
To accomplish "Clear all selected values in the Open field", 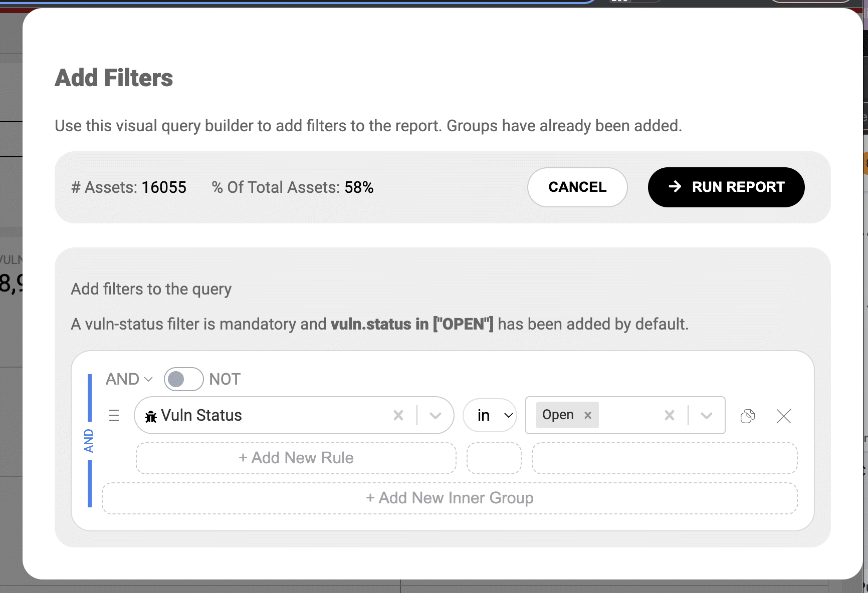I will tap(669, 415).
